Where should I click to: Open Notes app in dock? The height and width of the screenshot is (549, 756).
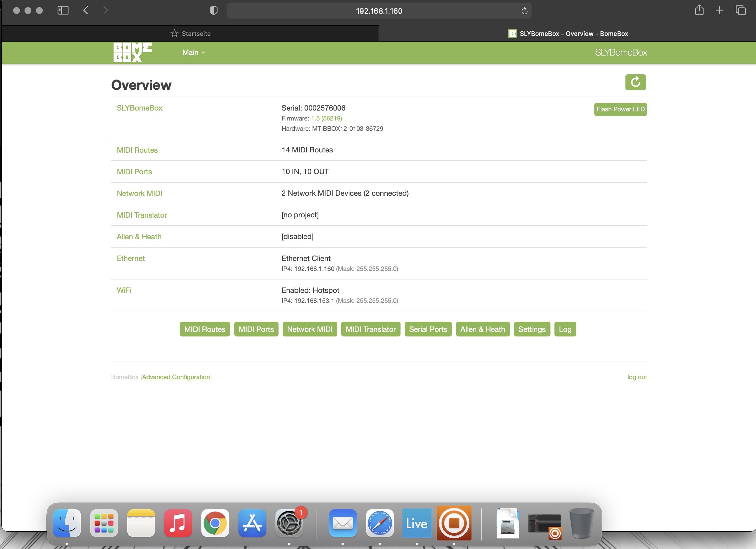(x=141, y=523)
